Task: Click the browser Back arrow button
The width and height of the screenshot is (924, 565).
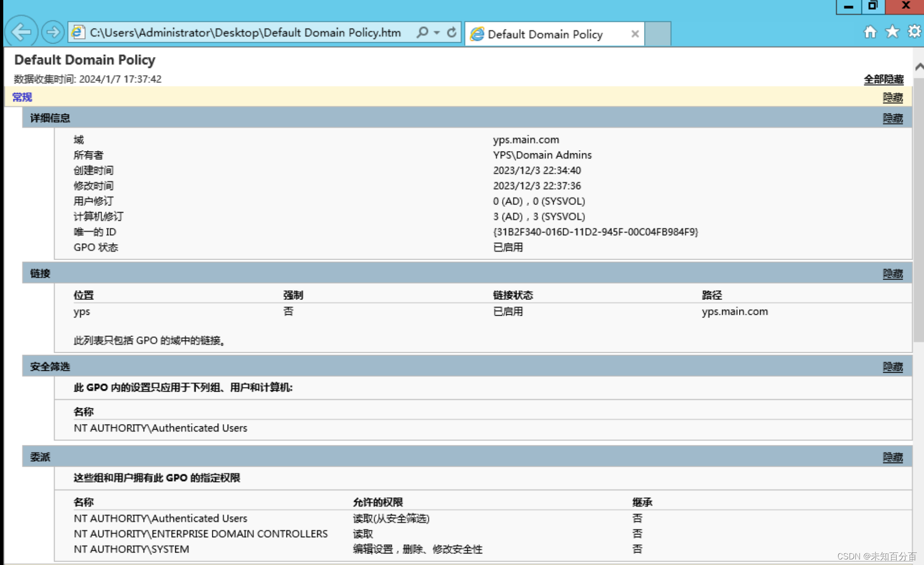Action: [21, 32]
